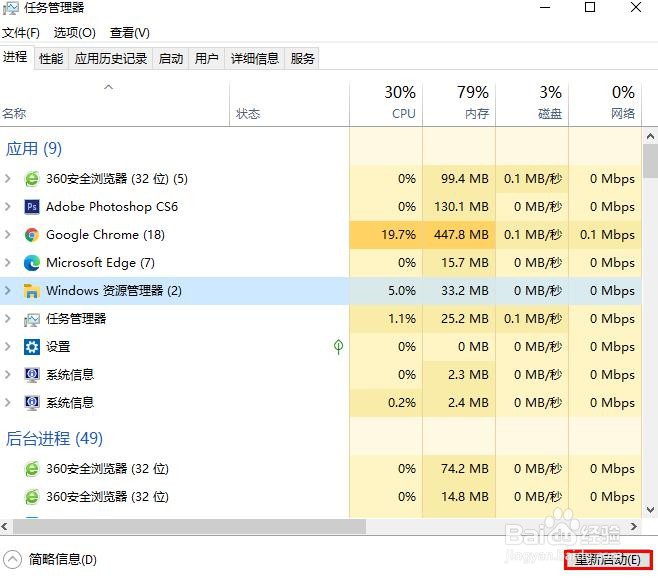Click the 19.7% CPU cell

(386, 235)
